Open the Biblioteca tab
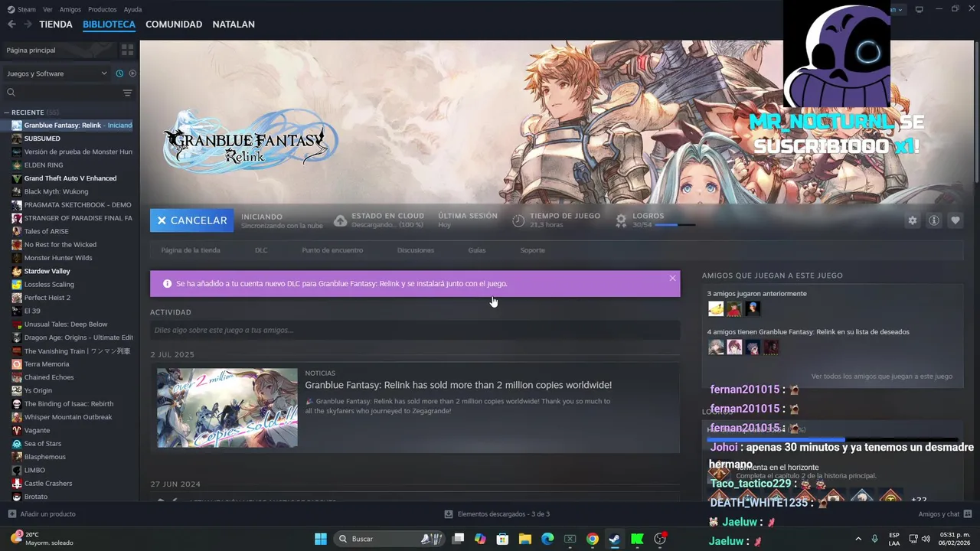 point(109,24)
